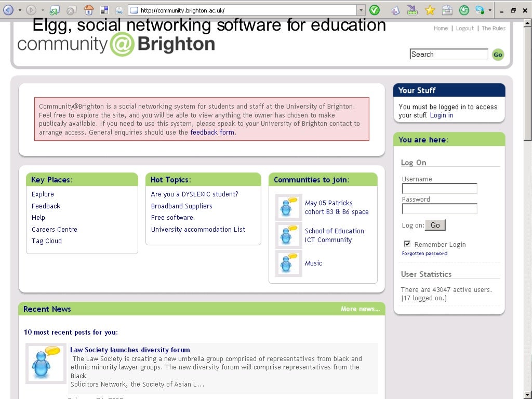Image resolution: width=532 pixels, height=399 pixels.
Task: Click the printer toolbar icon
Action: coord(447,10)
